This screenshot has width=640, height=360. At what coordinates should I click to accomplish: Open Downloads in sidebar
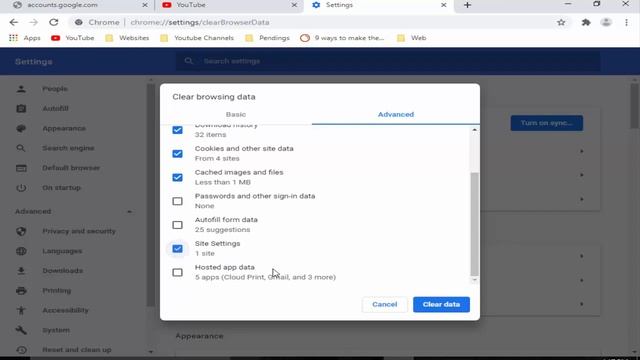[x=62, y=271]
